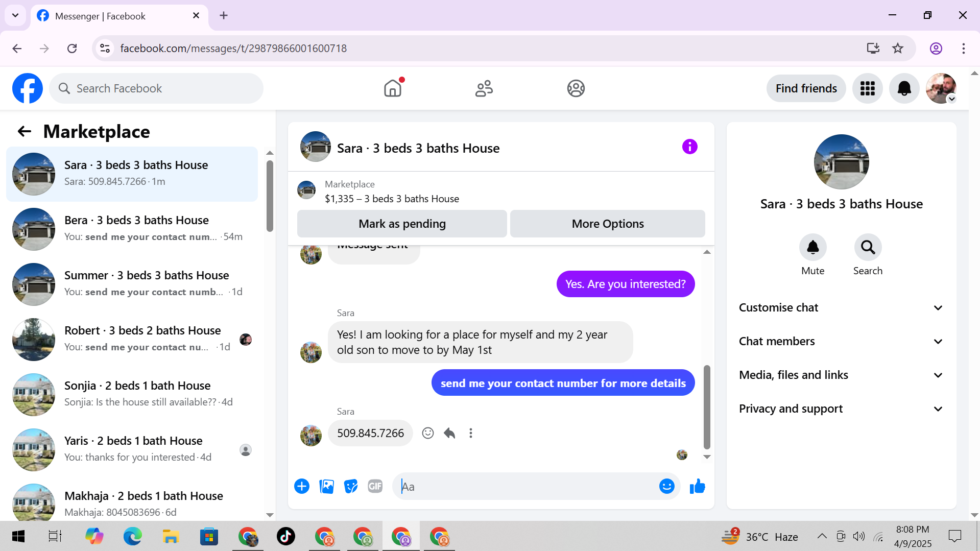Open a new browser tab
980x551 pixels.
[x=224, y=16]
